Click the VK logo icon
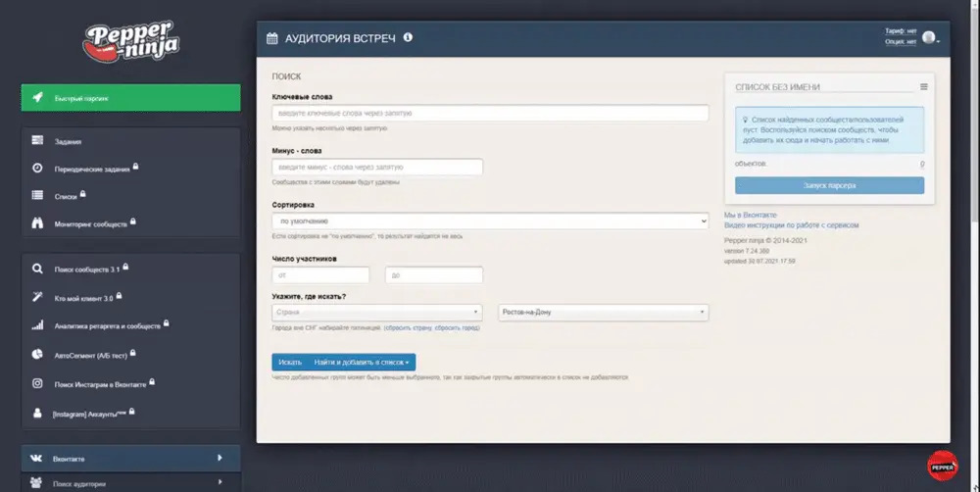 pyautogui.click(x=36, y=459)
